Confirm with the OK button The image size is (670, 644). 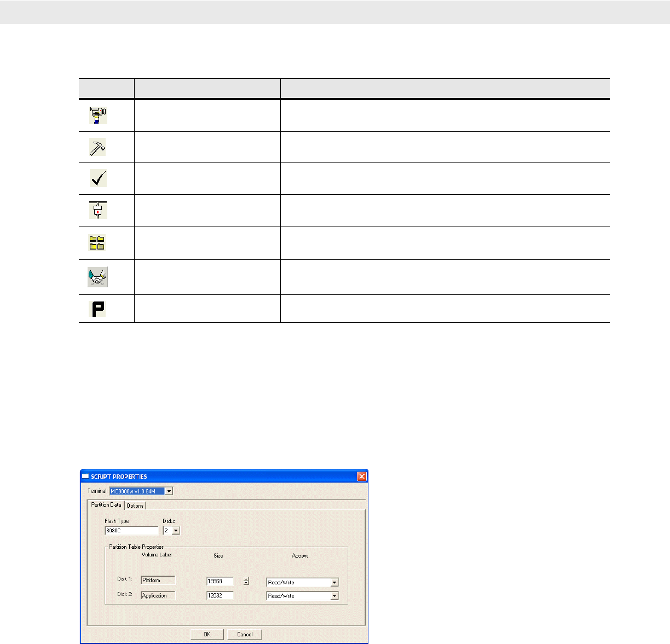click(207, 634)
